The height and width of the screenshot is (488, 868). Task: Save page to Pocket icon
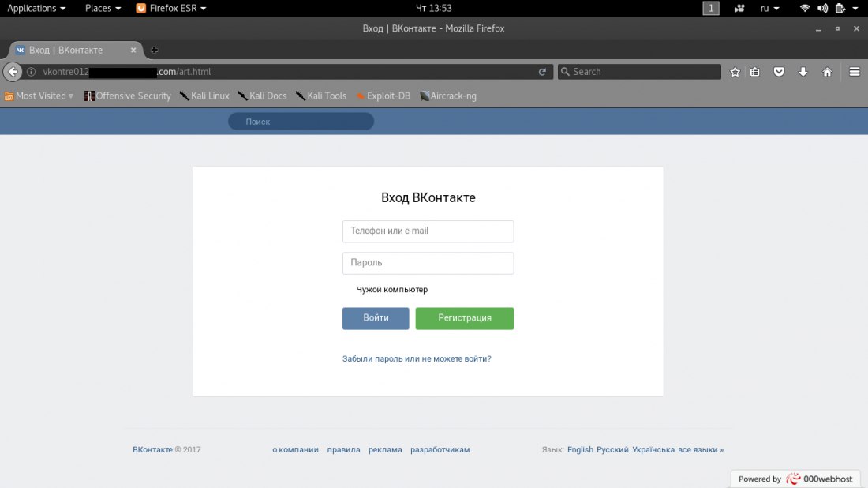(x=779, y=71)
